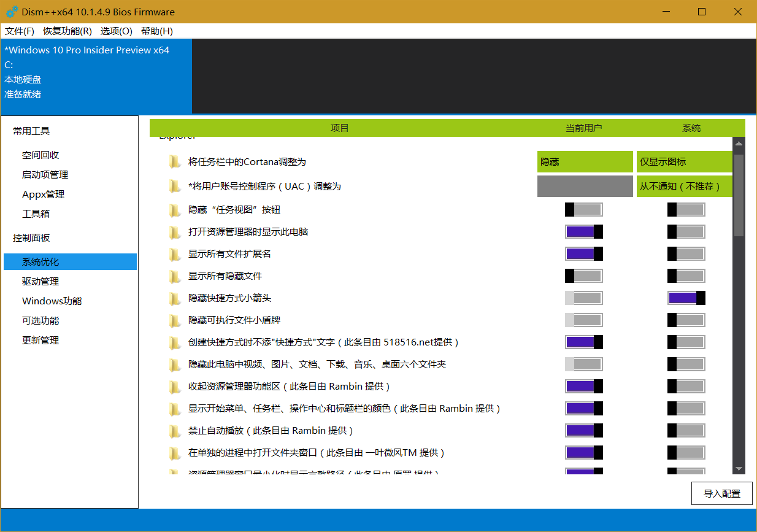The width and height of the screenshot is (757, 532).
Task: Toggle system switch for 在单独的进程中打开文件夹窗口
Action: point(686,453)
